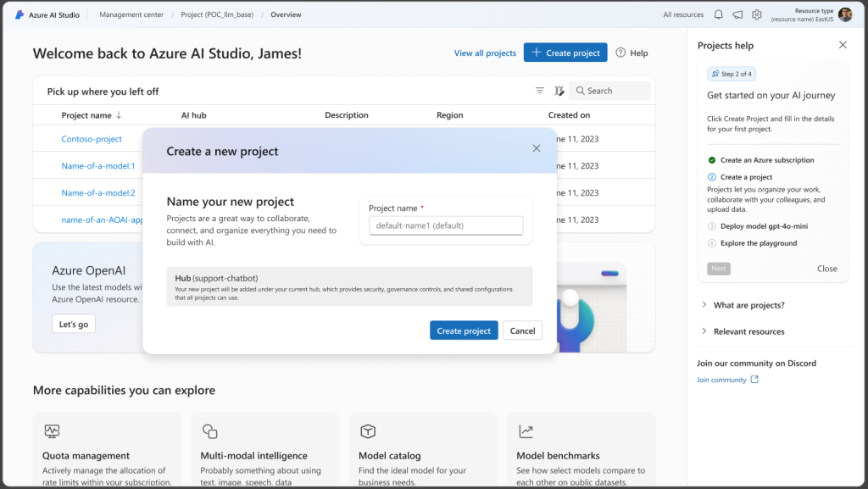This screenshot has width=868, height=489.
Task: Close the Create a new project dialog
Action: [537, 148]
